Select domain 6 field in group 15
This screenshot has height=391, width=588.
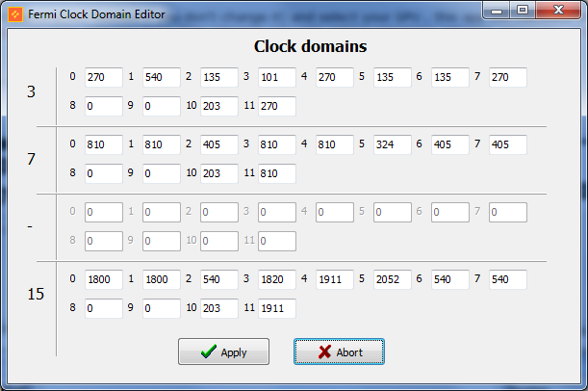450,279
